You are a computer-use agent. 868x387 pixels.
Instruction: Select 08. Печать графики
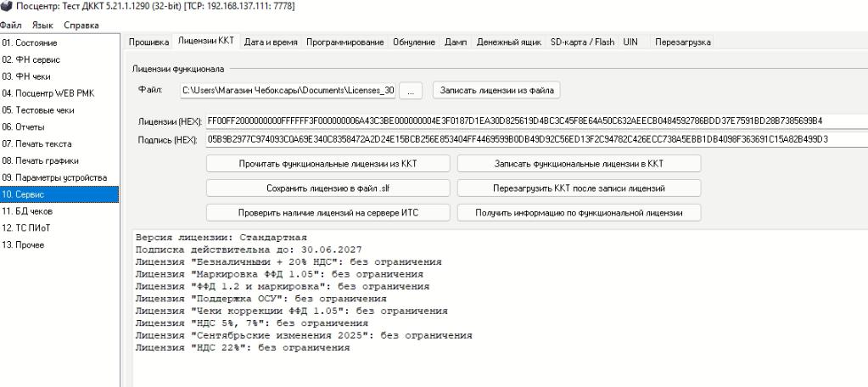pyautogui.click(x=59, y=160)
